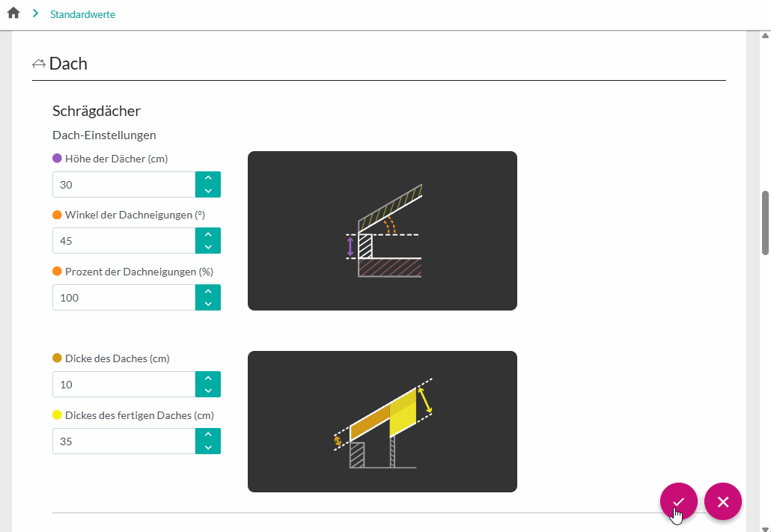Cancel changes with the X button

(722, 501)
